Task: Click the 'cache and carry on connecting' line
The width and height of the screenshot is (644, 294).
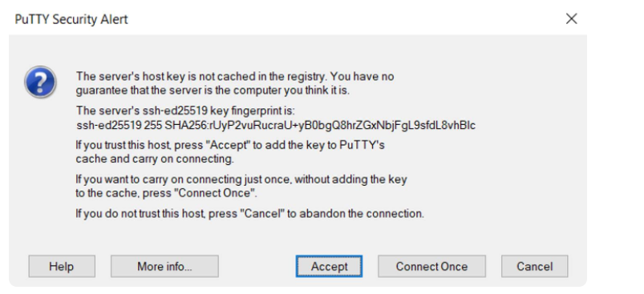Action: tap(155, 159)
